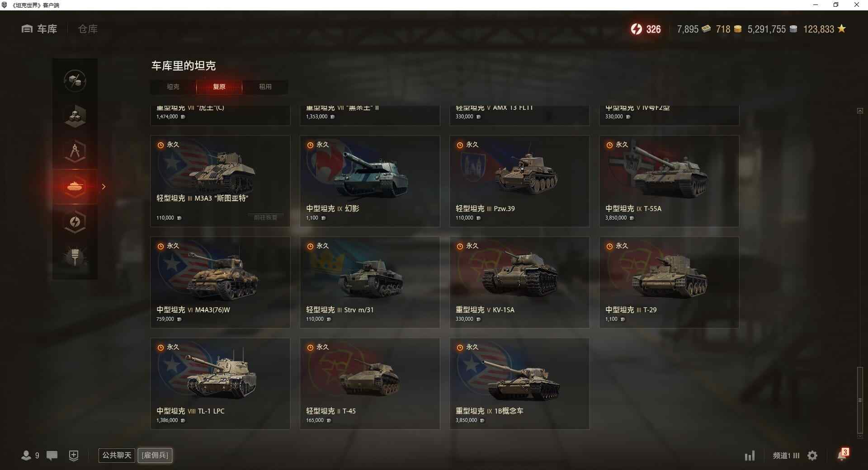Select the TL-1 LPC tank card

click(220, 384)
